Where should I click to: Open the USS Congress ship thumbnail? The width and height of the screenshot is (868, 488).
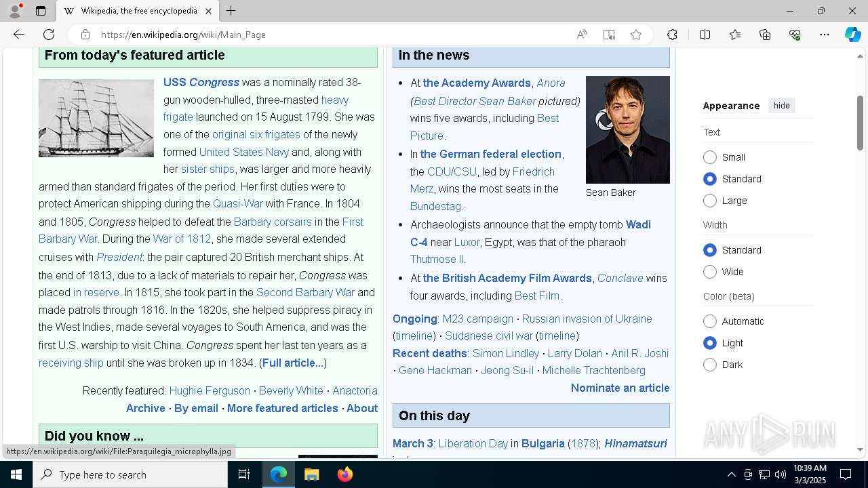[96, 119]
